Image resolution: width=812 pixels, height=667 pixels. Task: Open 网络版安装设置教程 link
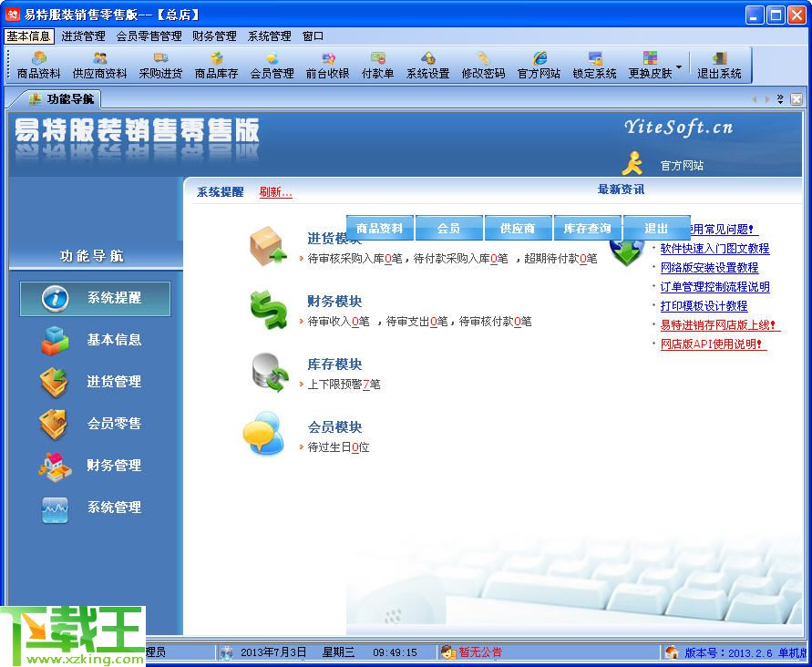[709, 268]
